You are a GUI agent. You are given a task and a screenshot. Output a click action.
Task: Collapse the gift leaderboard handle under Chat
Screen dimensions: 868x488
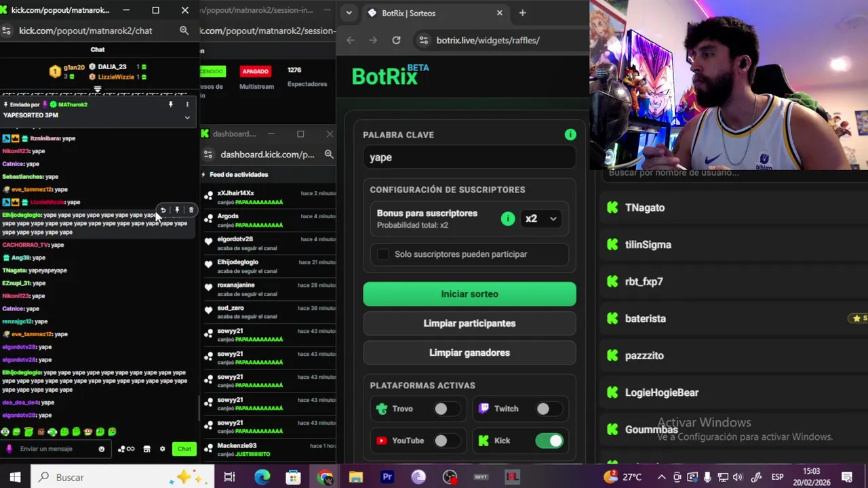tap(97, 89)
